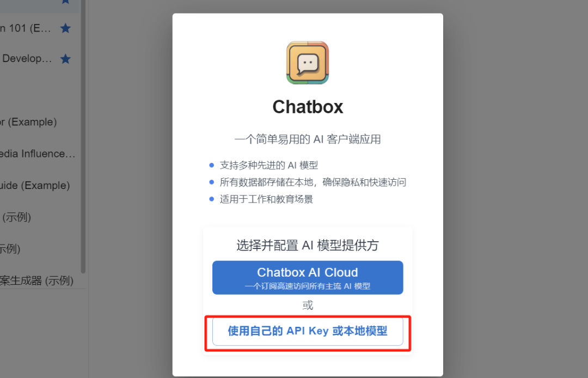Click the 或 separator between provider buttons
Screen dimensions: 588x378
tap(308, 305)
